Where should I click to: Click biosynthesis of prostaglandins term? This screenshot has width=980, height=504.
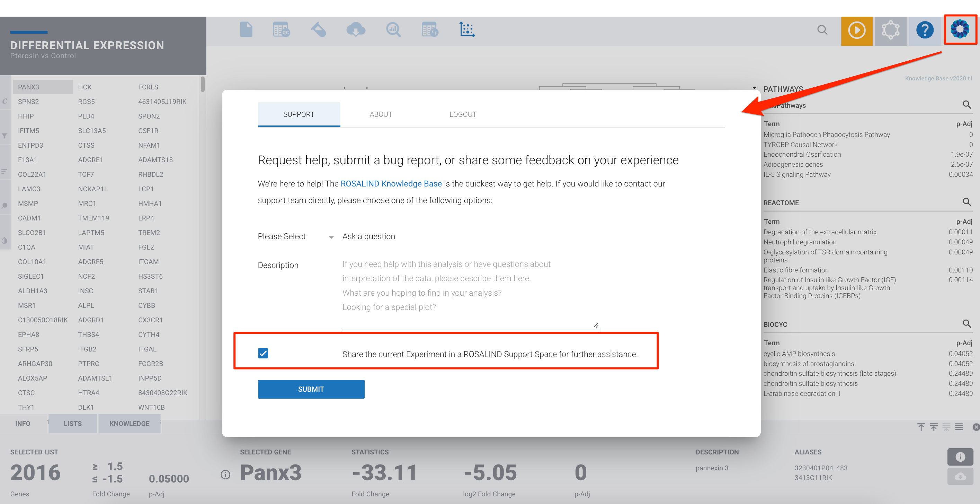click(809, 364)
